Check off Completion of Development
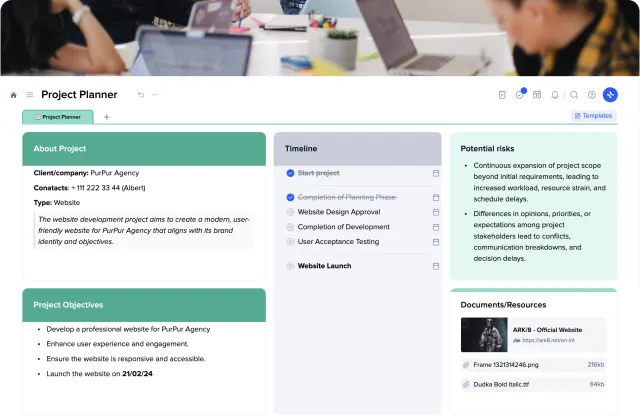 [290, 227]
